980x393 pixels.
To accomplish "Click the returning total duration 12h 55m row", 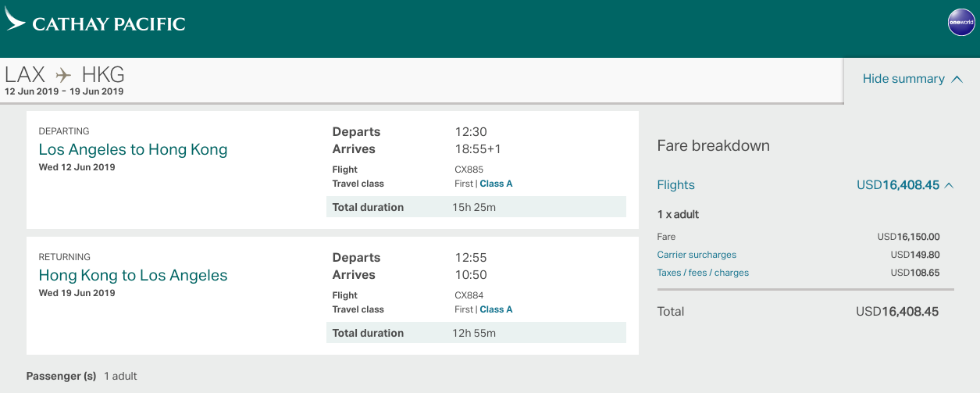I will 476,333.
